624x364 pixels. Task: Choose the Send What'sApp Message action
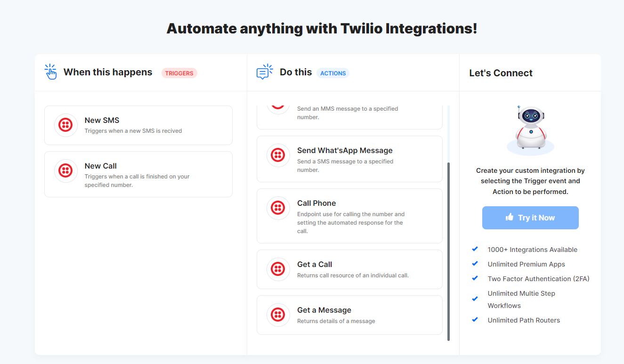point(349,159)
